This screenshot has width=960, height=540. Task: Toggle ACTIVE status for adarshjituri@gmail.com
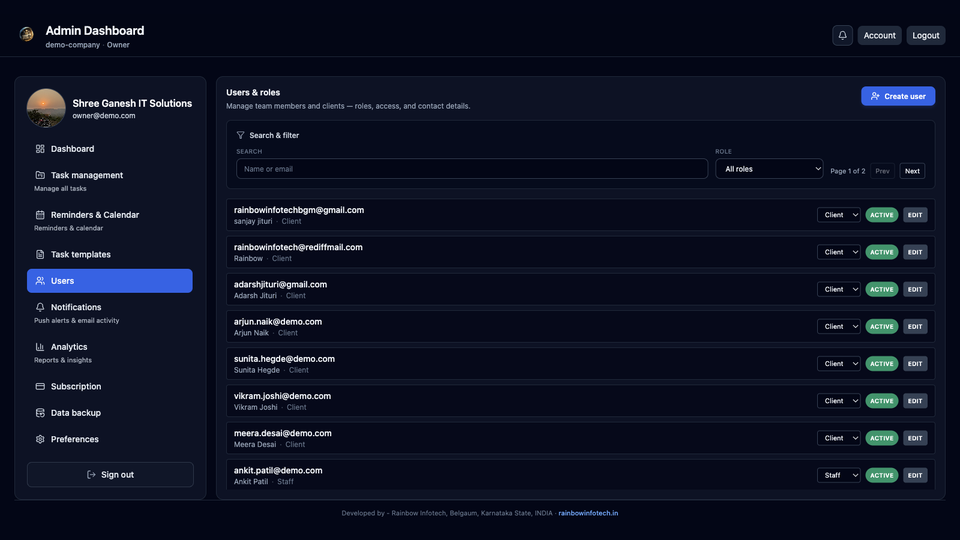882,289
